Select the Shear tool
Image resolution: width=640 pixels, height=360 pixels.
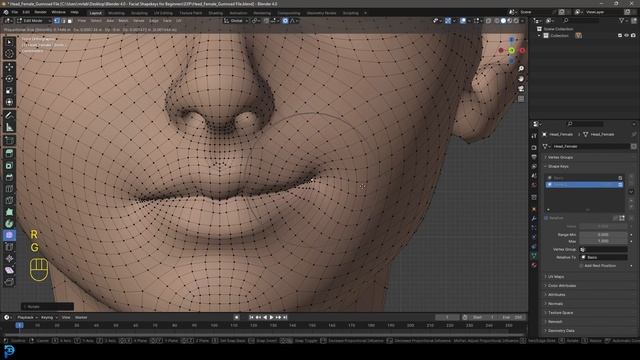[x=9, y=270]
